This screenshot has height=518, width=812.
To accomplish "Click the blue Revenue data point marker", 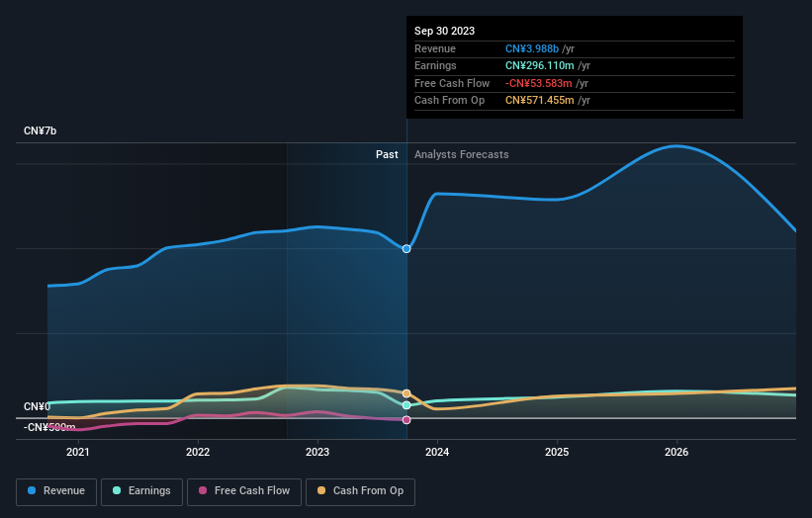I will (x=406, y=249).
